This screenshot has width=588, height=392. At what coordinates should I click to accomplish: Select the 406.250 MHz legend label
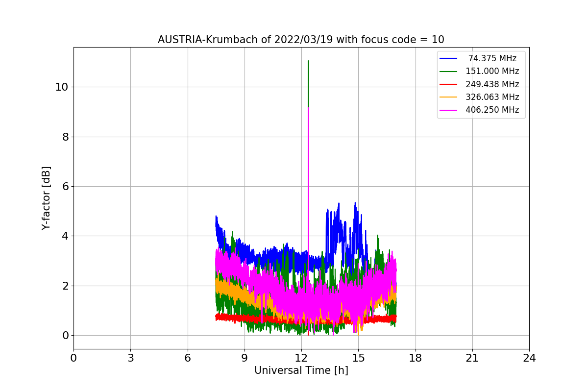click(492, 110)
